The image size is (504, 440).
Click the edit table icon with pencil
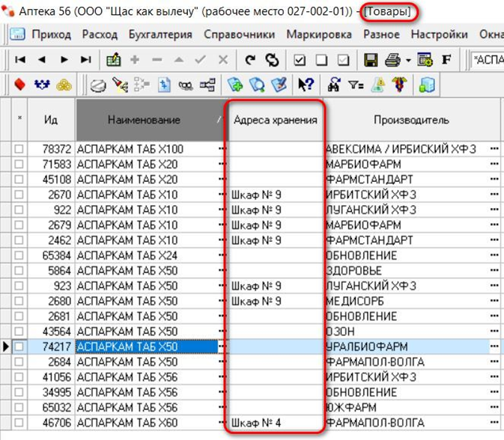[x=114, y=60]
